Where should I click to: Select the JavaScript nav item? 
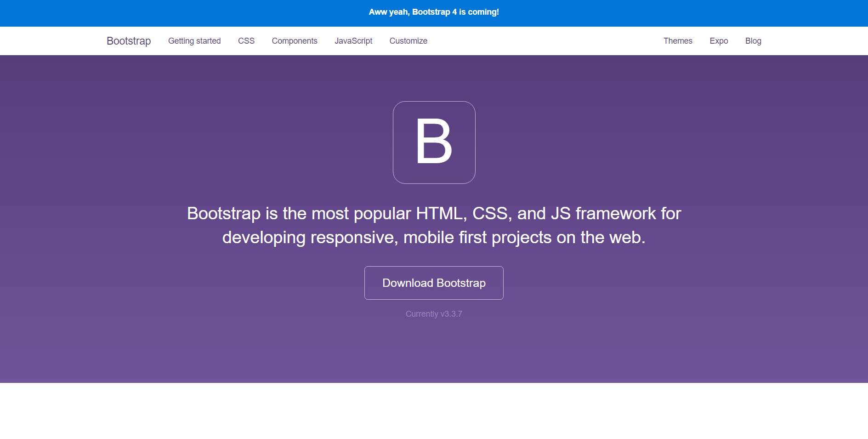353,41
